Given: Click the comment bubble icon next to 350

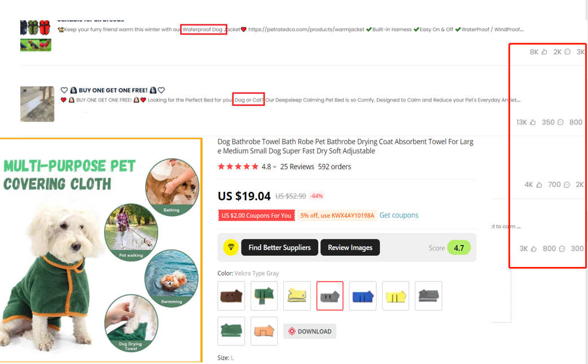Looking at the screenshot, I should tap(560, 122).
